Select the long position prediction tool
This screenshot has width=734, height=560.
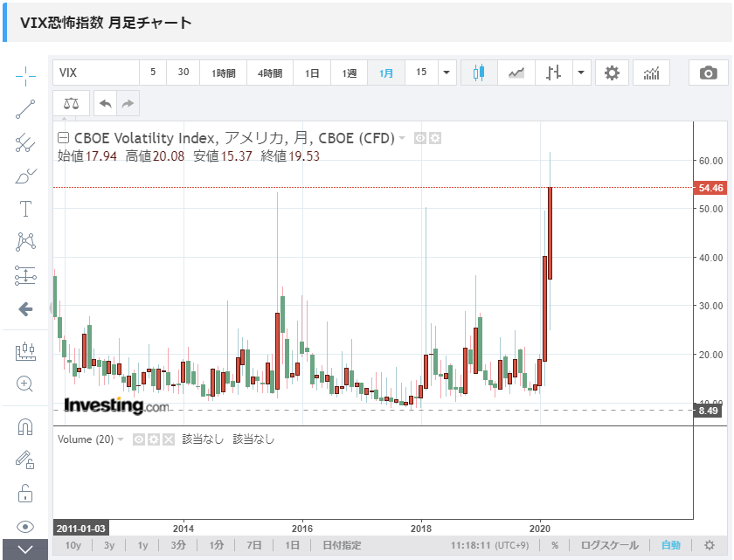click(25, 275)
